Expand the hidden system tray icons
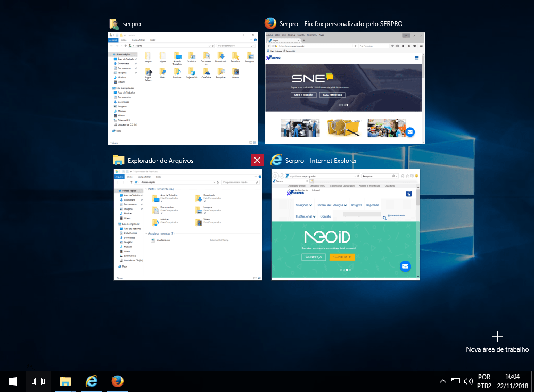The width and height of the screenshot is (534, 392). [442, 381]
